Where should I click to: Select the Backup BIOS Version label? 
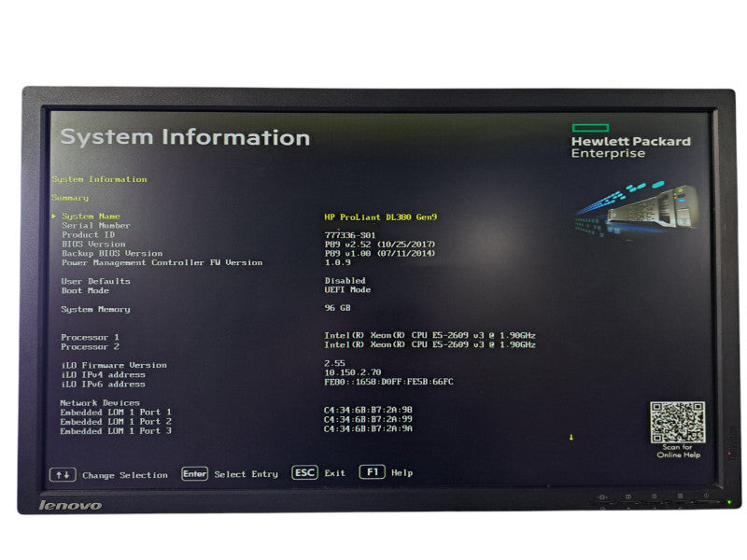click(x=112, y=253)
